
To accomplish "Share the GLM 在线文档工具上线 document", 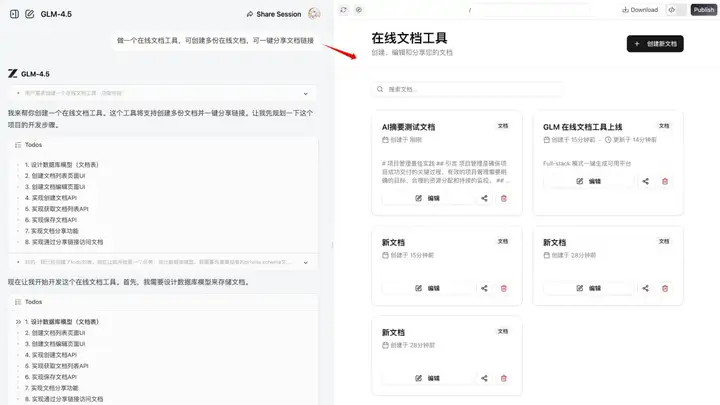I will (646, 181).
